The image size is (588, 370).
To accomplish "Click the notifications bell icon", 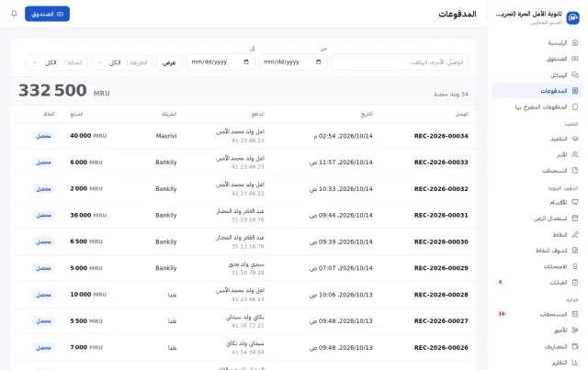I will click(x=15, y=14).
